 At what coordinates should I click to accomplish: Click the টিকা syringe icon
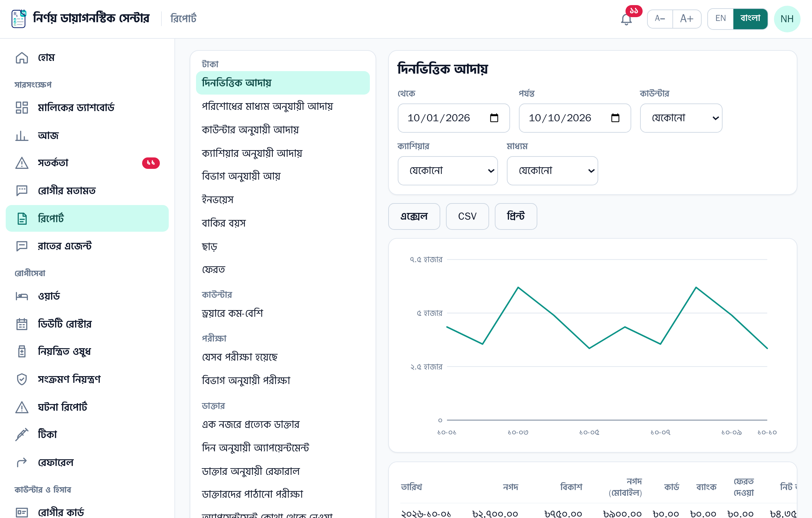coord(22,434)
